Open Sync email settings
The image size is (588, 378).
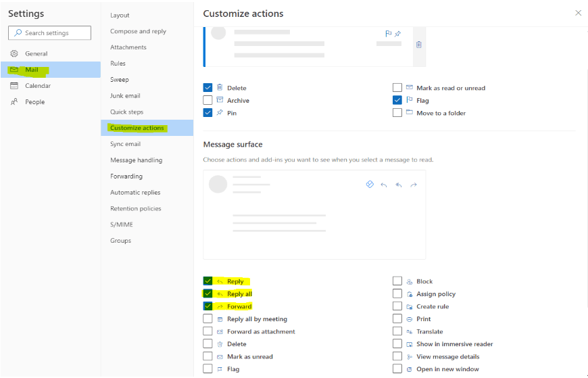pyautogui.click(x=147, y=144)
